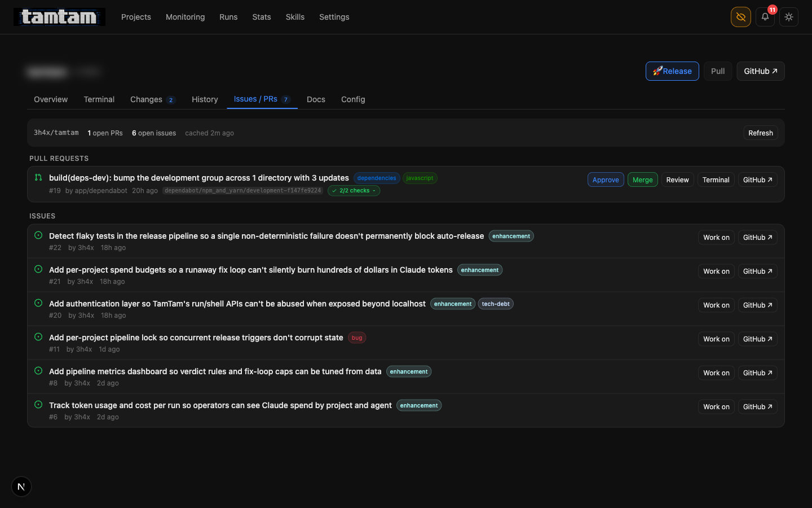The image size is (812, 508).
Task: Click Review for PR #19
Action: click(x=678, y=179)
